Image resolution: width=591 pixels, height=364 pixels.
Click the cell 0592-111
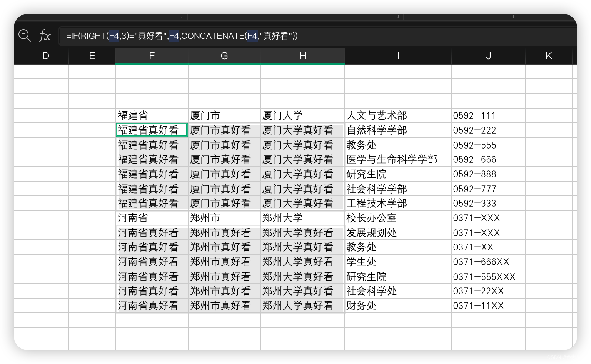(x=488, y=115)
